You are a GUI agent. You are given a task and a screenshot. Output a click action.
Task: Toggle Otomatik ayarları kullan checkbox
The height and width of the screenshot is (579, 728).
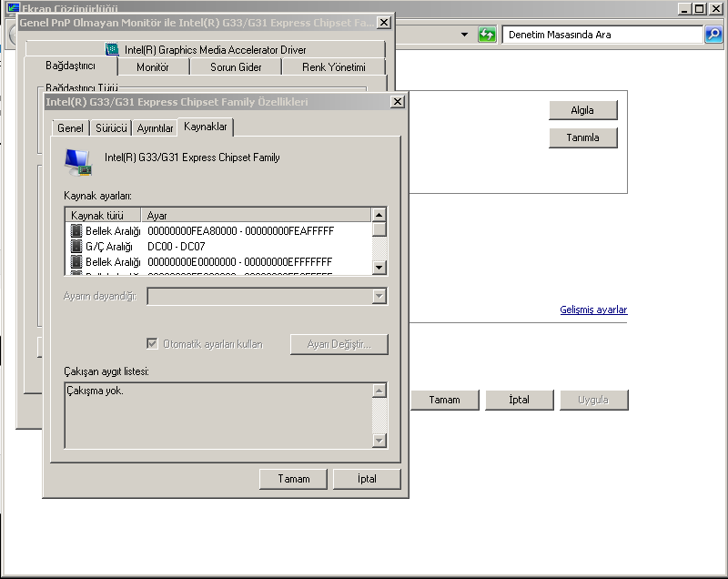(152, 343)
